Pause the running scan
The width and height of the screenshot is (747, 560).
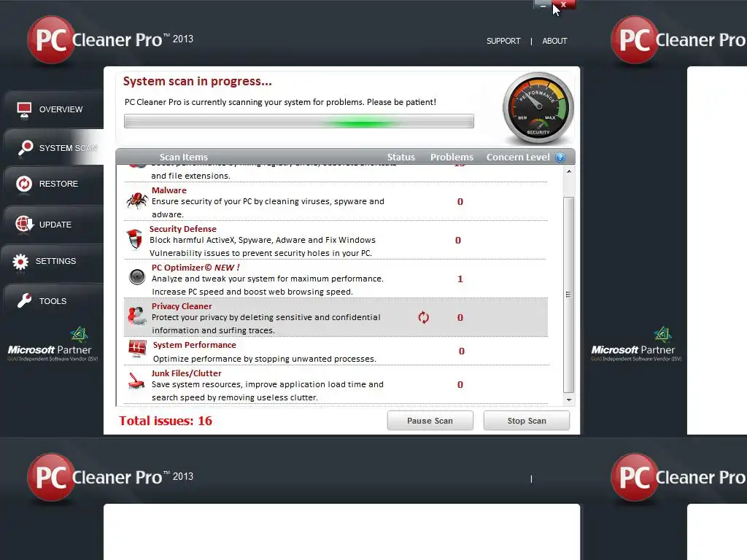430,421
